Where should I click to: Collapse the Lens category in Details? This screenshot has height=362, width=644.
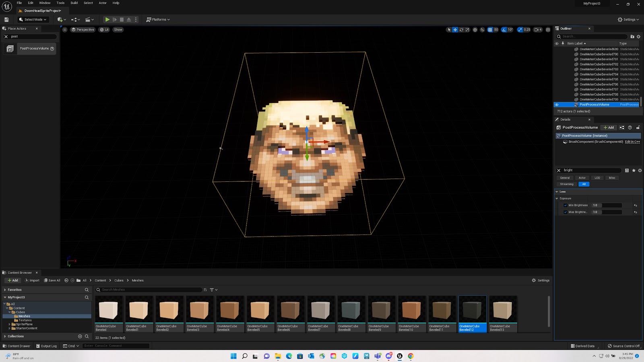tap(557, 192)
